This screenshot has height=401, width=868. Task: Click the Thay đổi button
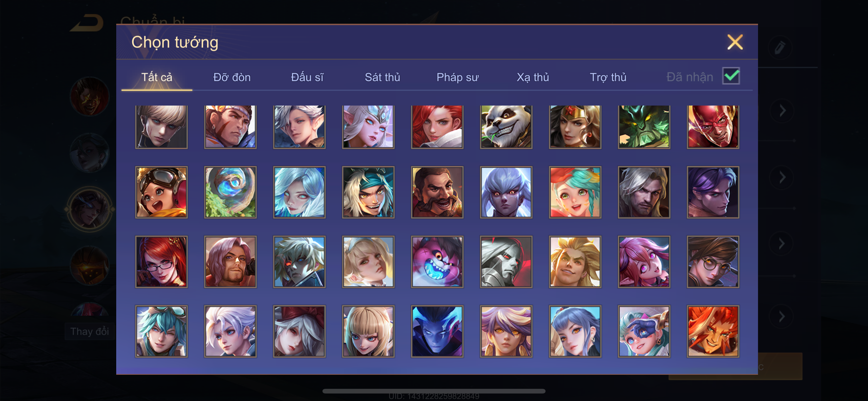[90, 331]
